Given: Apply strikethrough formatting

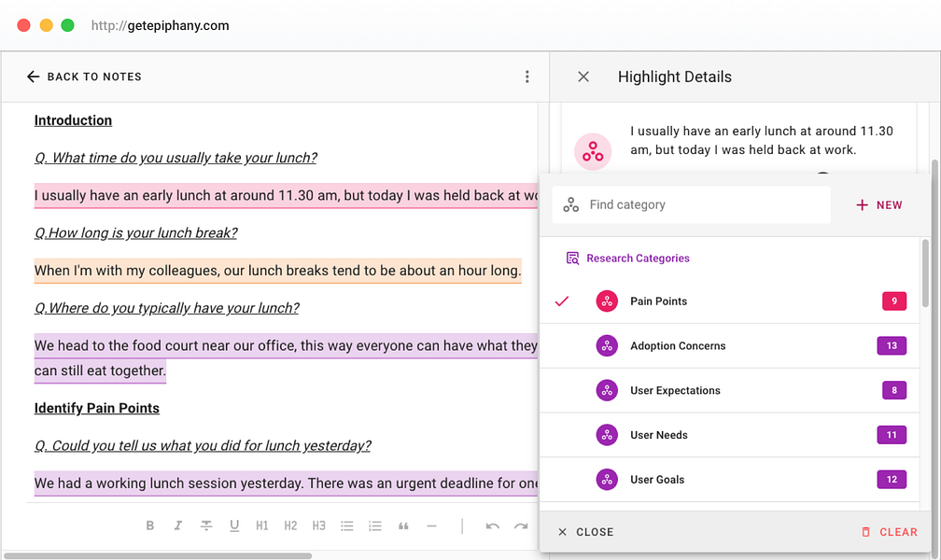Looking at the screenshot, I should coord(205,525).
